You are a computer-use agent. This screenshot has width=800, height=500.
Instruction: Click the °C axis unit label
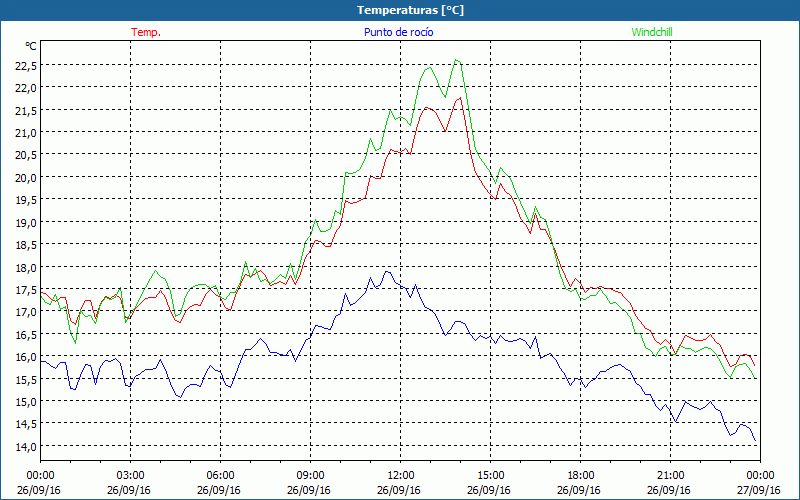tap(31, 46)
